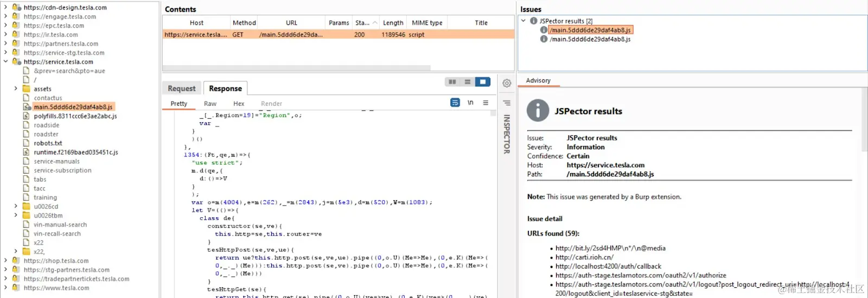Click the info icon on highlighted issue
Viewport: 868px width, 298px height.
click(x=544, y=30)
